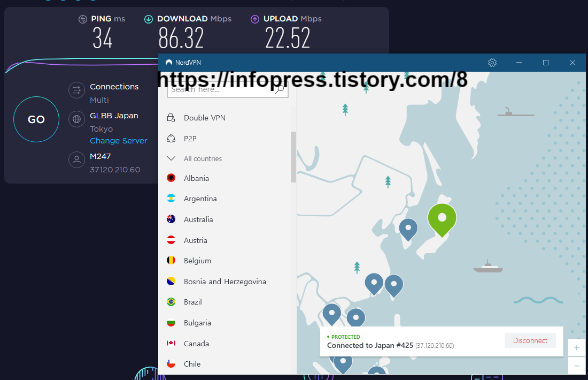Click the Canada flag icon

(x=171, y=343)
